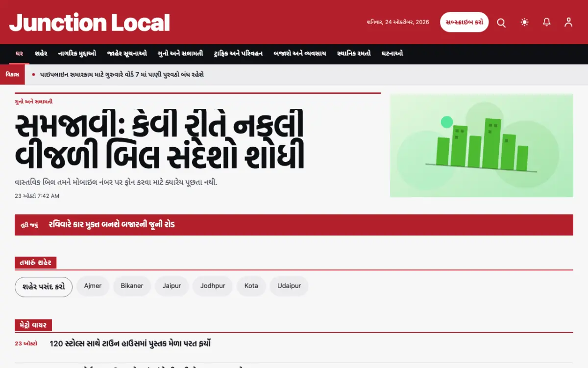Select the Jaipur city chip
This screenshot has height=368, width=588.
click(x=171, y=286)
